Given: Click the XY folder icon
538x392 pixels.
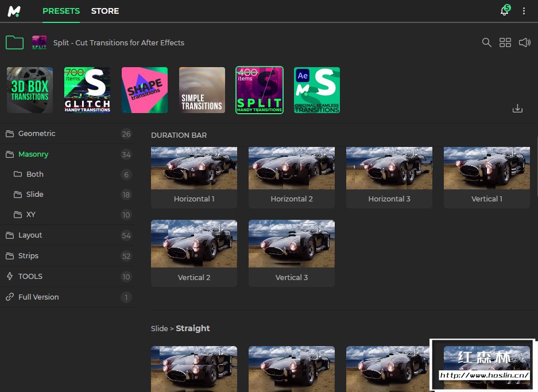Looking at the screenshot, I should tap(18, 215).
